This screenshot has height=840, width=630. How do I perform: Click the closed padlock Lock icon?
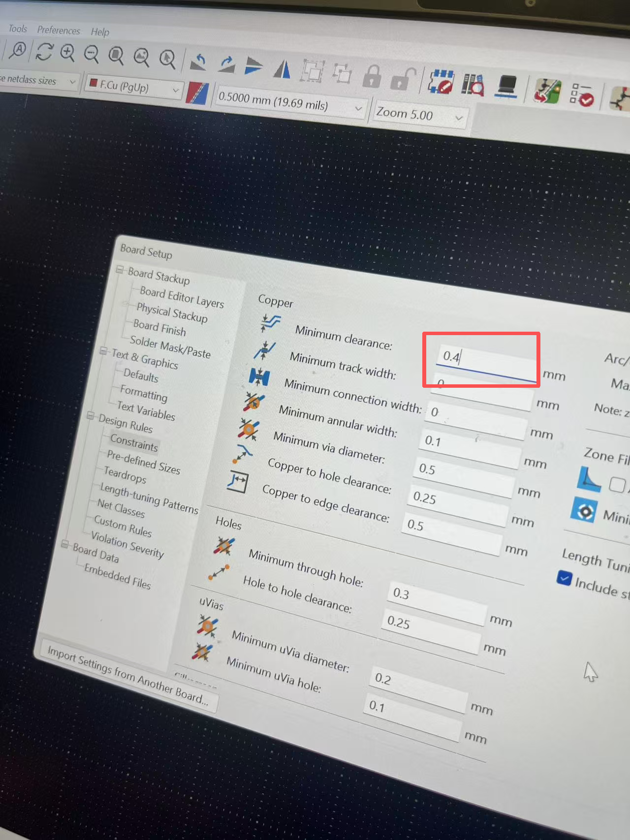(x=372, y=76)
